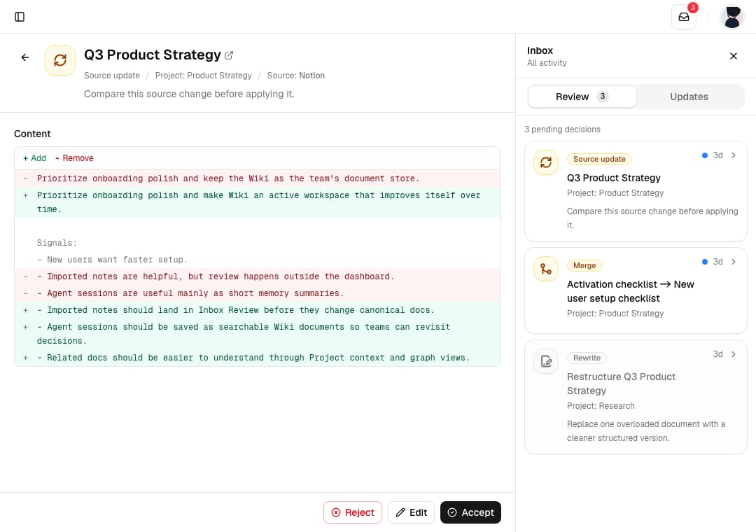Viewport: 756px width, 532px height.
Task: Click the - Remove legend label
Action: point(74,158)
